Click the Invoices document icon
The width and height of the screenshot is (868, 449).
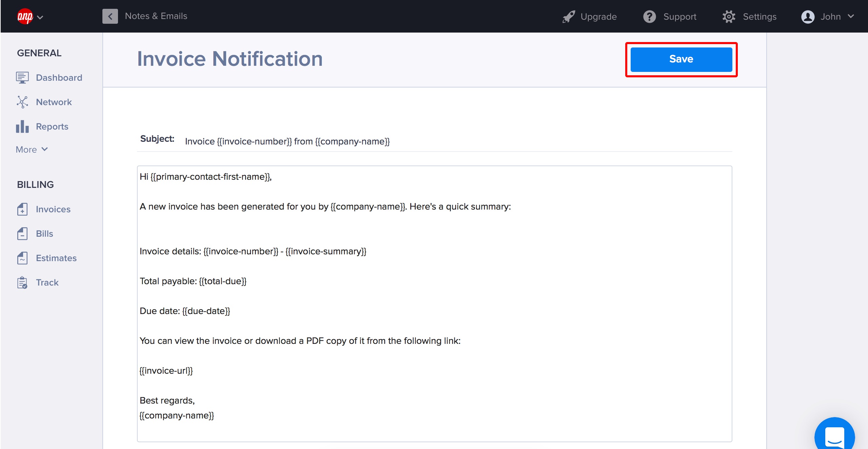tap(22, 209)
